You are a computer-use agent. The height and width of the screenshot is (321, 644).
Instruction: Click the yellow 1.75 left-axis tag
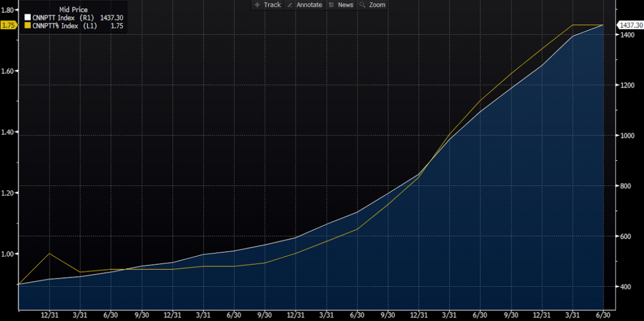9,25
